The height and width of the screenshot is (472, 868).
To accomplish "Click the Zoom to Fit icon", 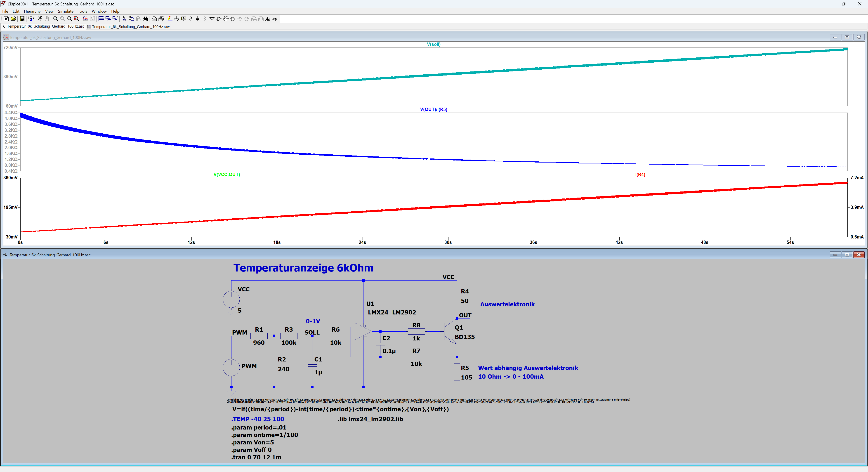I will click(76, 19).
